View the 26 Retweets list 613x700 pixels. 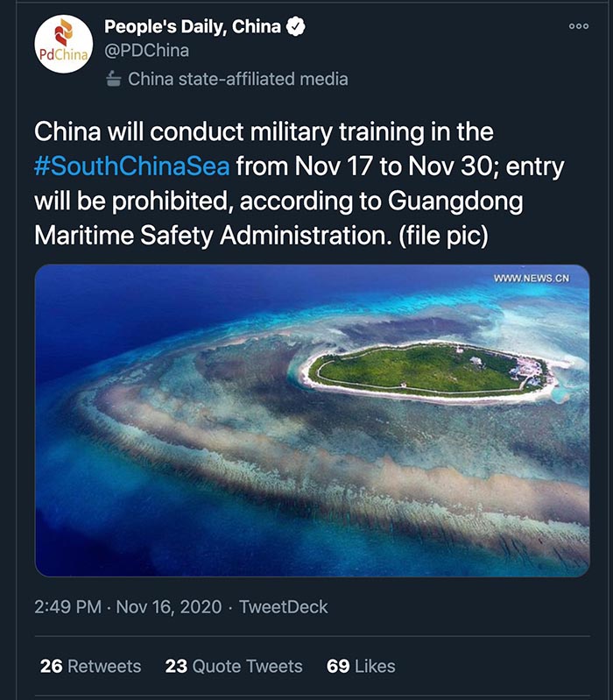(x=90, y=666)
